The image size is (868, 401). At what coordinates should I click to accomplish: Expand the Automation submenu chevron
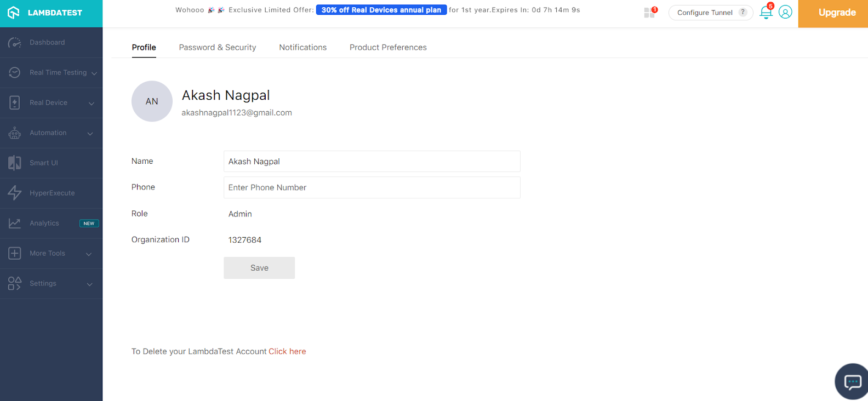pos(90,134)
